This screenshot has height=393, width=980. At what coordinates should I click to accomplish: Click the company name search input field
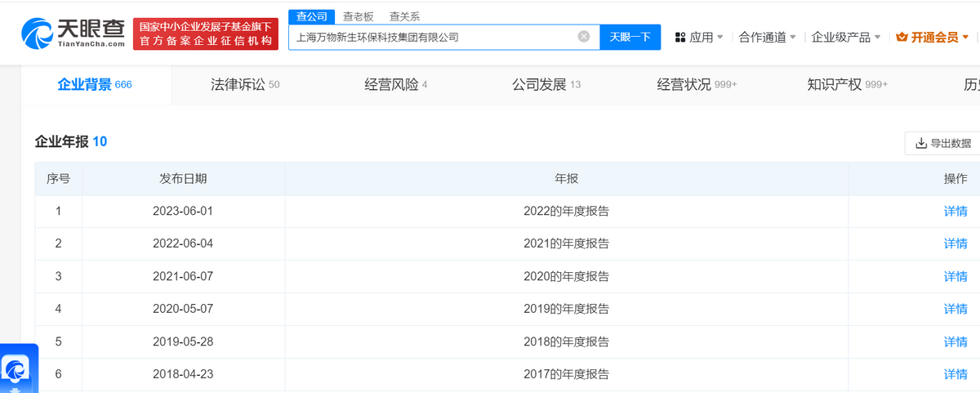[x=433, y=37]
